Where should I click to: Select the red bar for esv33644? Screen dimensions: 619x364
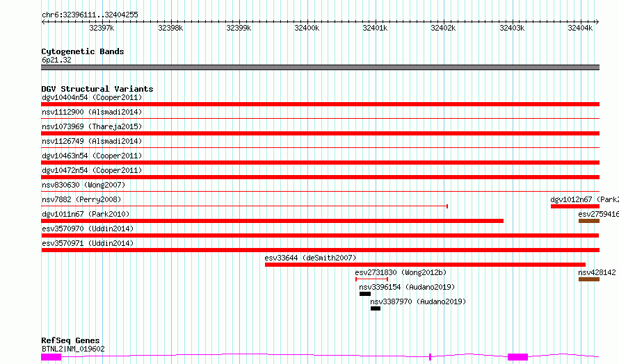click(x=425, y=265)
